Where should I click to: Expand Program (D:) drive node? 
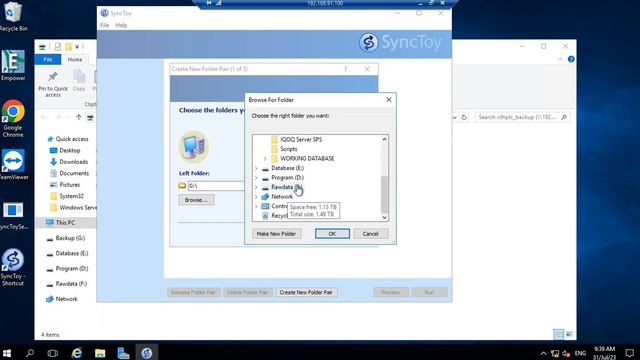tap(256, 178)
